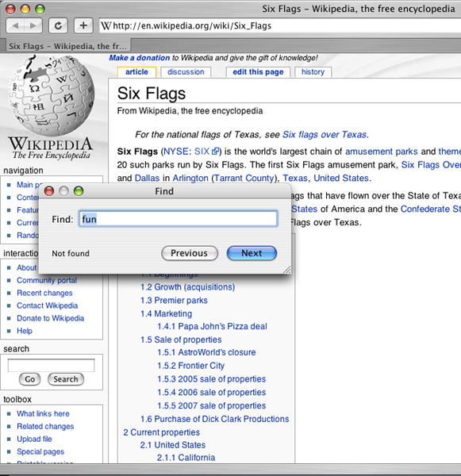Open the Tarrant County link
This screenshot has height=476, width=461.
[x=244, y=178]
